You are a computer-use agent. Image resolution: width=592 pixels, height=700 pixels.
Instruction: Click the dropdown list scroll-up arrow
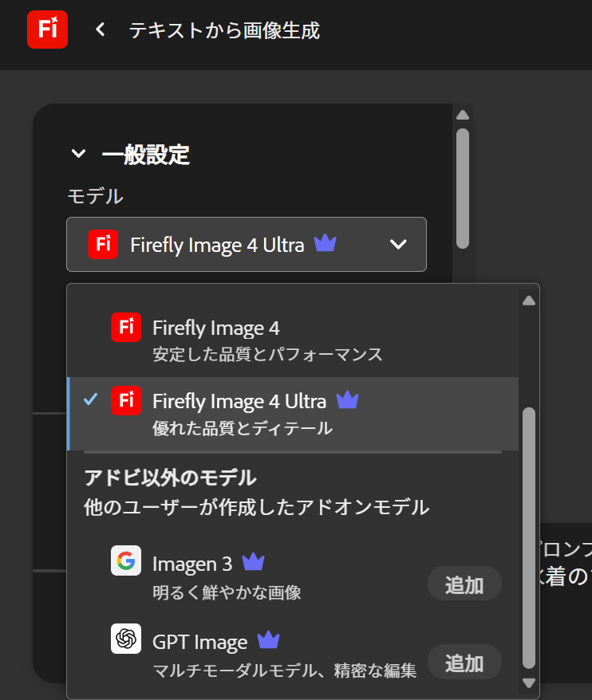529,301
